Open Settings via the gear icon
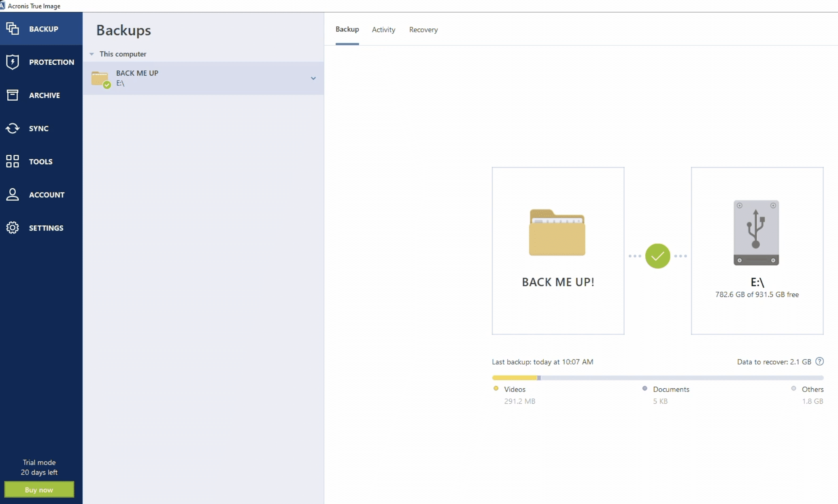The height and width of the screenshot is (504, 838). [x=12, y=228]
